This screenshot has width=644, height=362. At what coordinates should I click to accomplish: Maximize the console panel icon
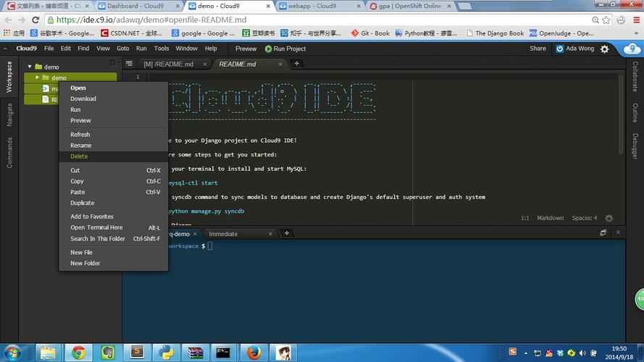(x=603, y=232)
